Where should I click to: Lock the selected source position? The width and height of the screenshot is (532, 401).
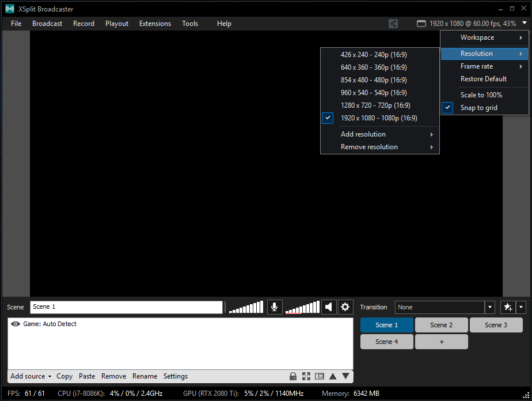pos(293,376)
